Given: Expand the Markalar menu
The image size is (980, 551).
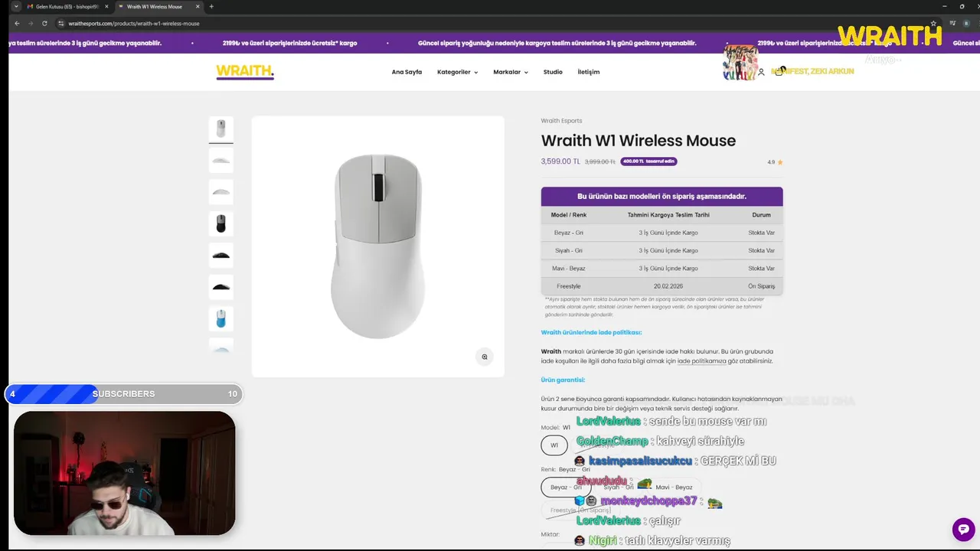Looking at the screenshot, I should [511, 72].
